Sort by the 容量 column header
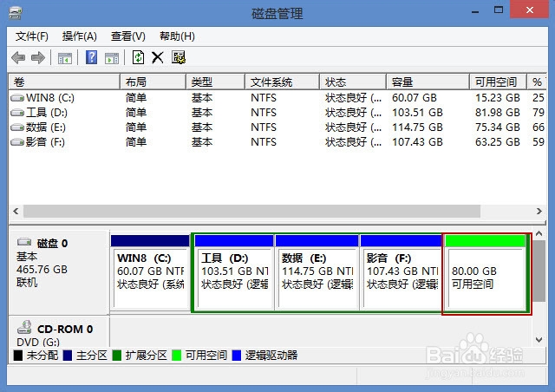This screenshot has height=392, width=555. click(428, 82)
